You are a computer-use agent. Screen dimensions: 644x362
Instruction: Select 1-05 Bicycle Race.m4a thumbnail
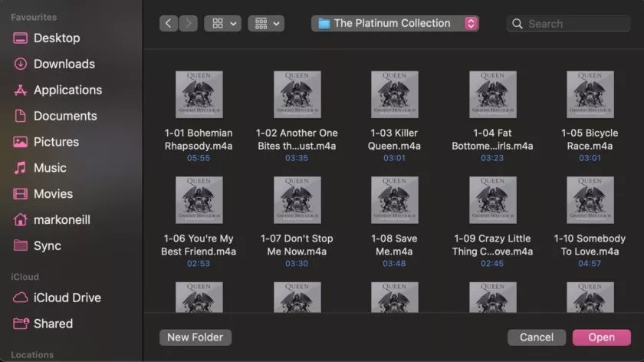point(590,94)
